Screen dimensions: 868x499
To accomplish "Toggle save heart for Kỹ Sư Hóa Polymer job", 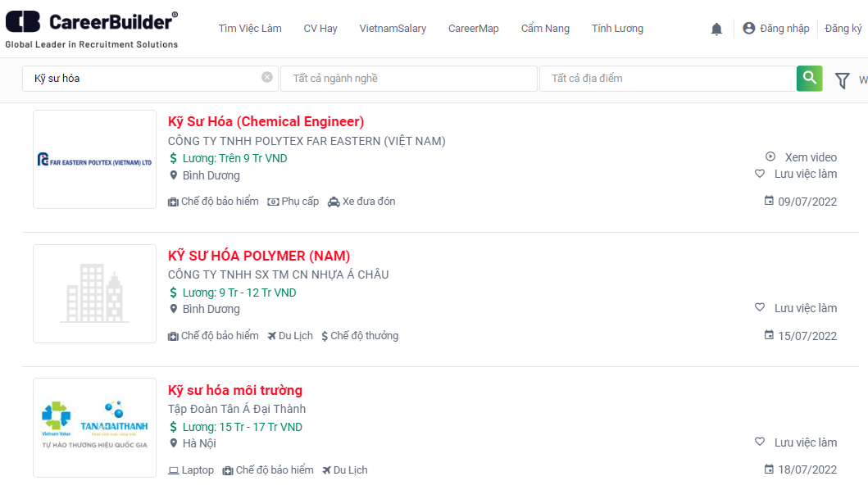I will 760,308.
